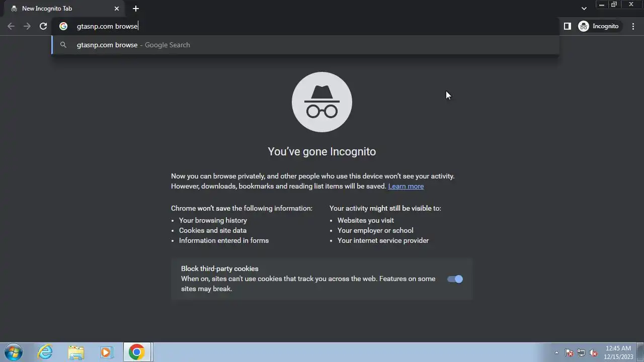This screenshot has width=644, height=362.
Task: Restore down the Chrome window
Action: 614,5
